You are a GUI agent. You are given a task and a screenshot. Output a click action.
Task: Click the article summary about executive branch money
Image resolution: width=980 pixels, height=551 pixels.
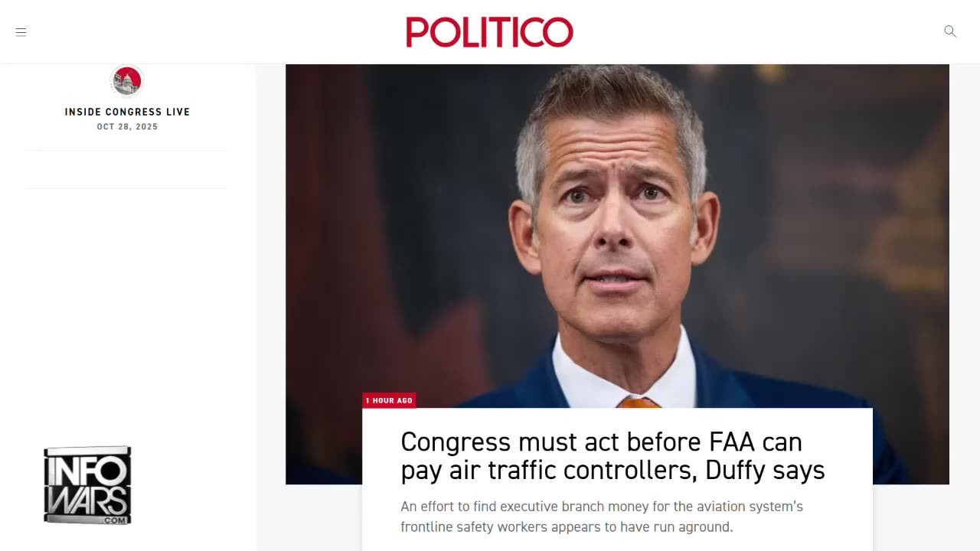[602, 517]
